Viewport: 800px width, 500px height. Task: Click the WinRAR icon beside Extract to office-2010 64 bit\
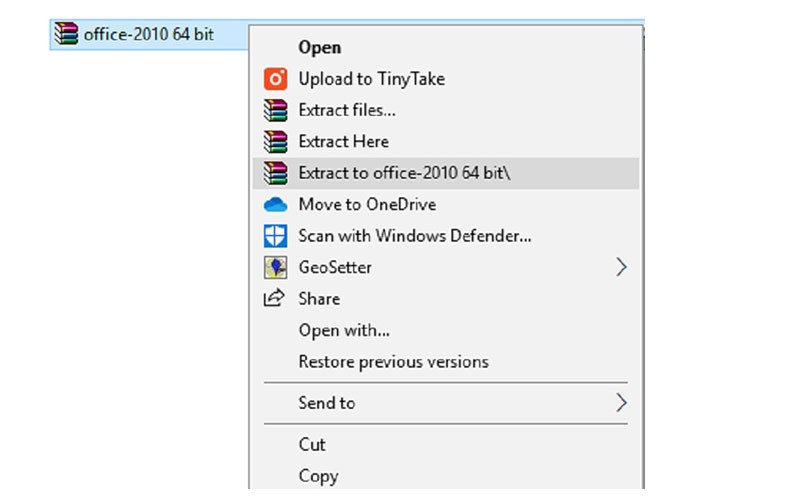276,173
